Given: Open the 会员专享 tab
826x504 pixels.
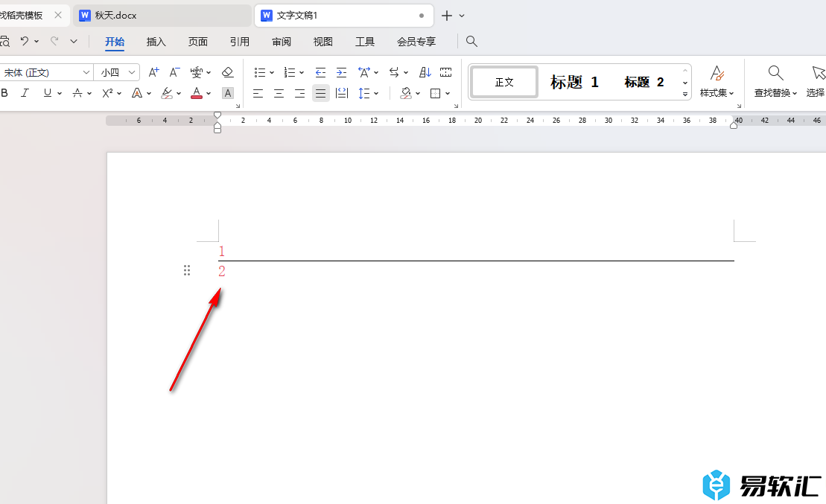Looking at the screenshot, I should [416, 42].
